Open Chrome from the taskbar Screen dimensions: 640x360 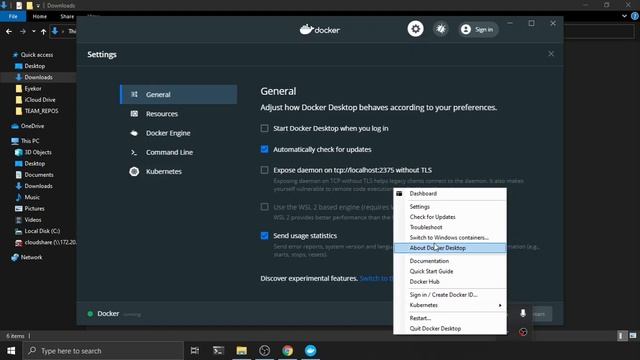287,351
